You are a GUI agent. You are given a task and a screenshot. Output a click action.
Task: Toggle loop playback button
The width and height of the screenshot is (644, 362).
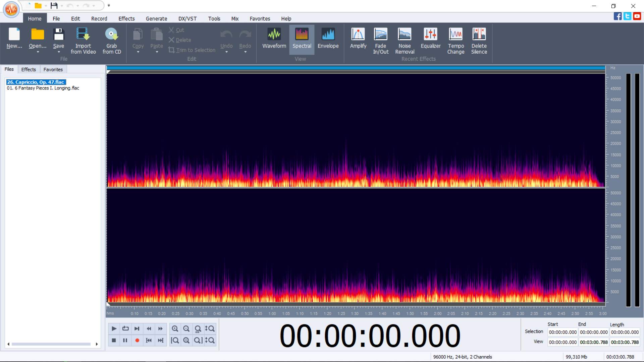(x=125, y=329)
